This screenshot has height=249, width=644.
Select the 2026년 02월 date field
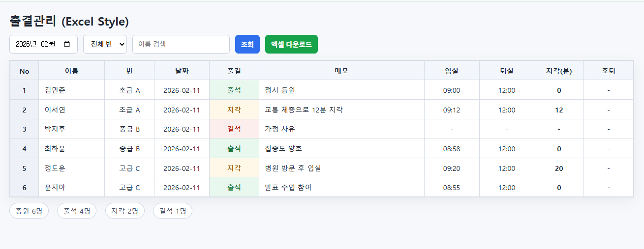(x=37, y=44)
